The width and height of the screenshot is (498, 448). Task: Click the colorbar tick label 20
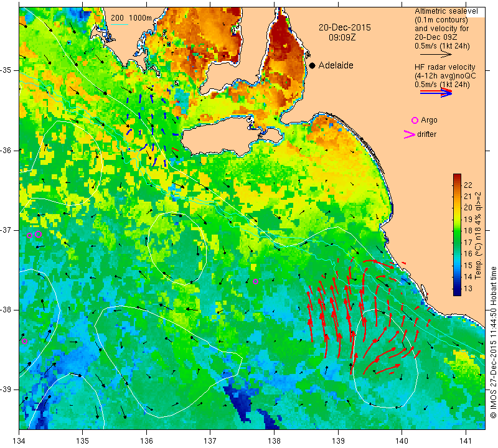tap(468, 208)
